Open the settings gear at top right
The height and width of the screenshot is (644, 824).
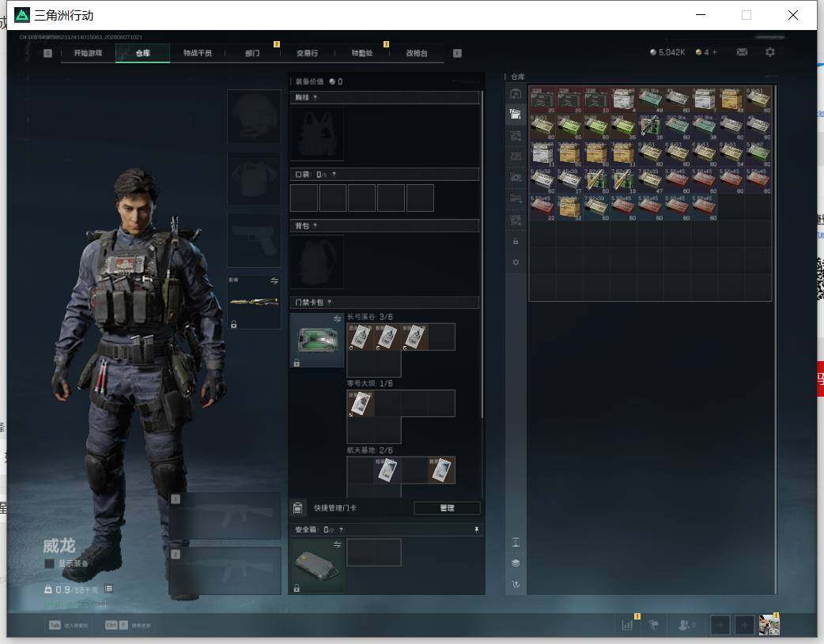click(770, 52)
